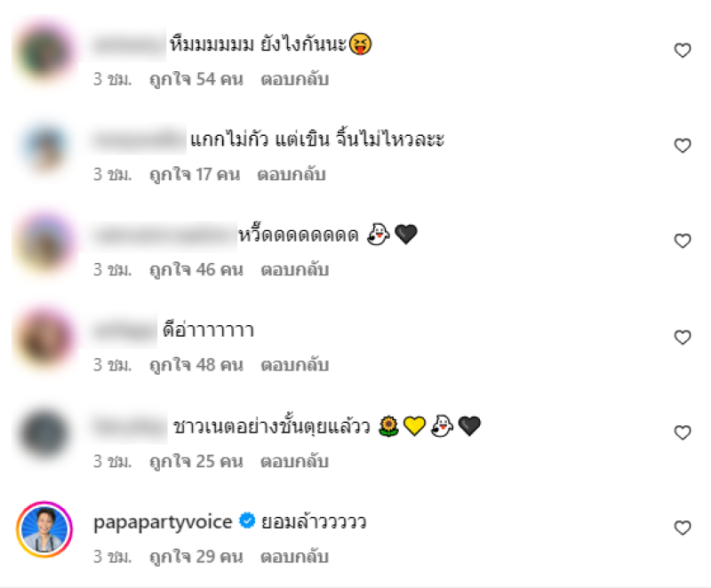Open papapartyvoice profile picture

(x=44, y=529)
